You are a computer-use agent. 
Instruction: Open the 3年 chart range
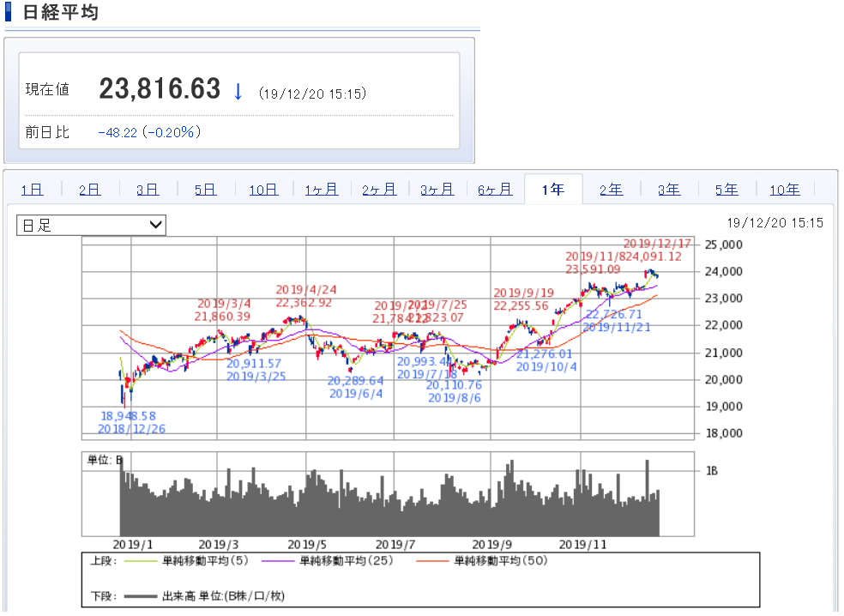(x=668, y=190)
